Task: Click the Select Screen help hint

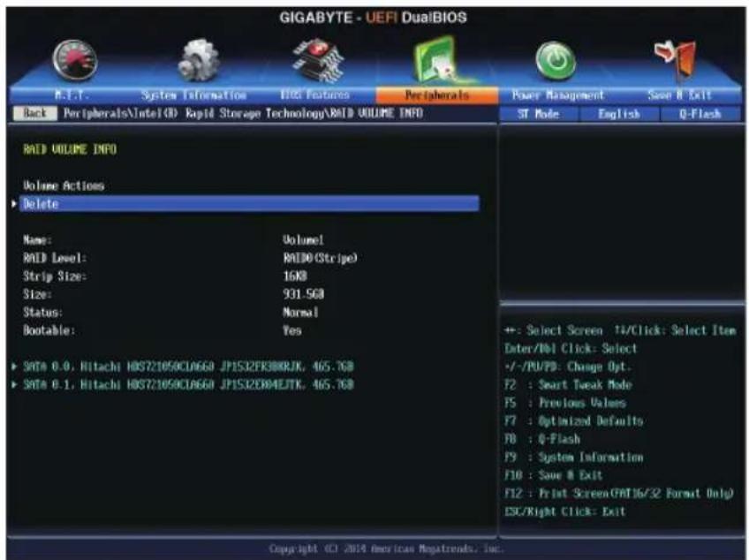Action: click(x=554, y=330)
